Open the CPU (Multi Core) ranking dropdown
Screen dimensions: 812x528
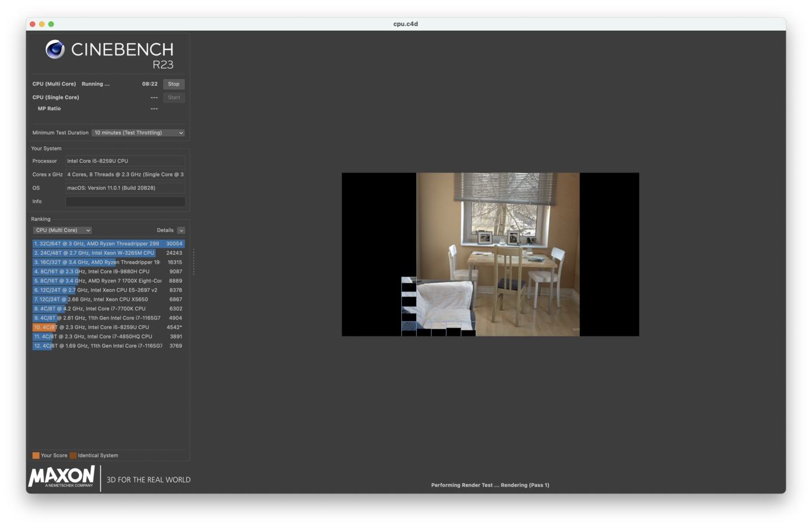tap(62, 230)
